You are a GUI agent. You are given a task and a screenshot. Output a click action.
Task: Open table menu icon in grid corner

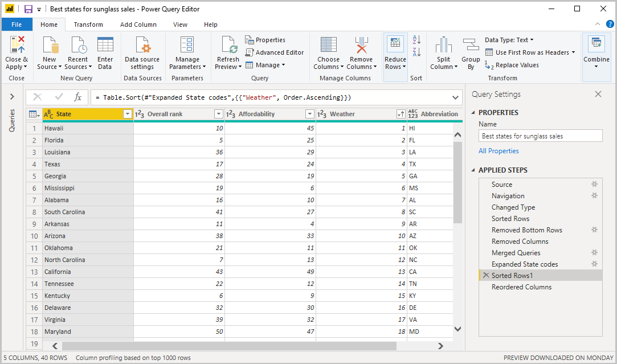(35, 114)
